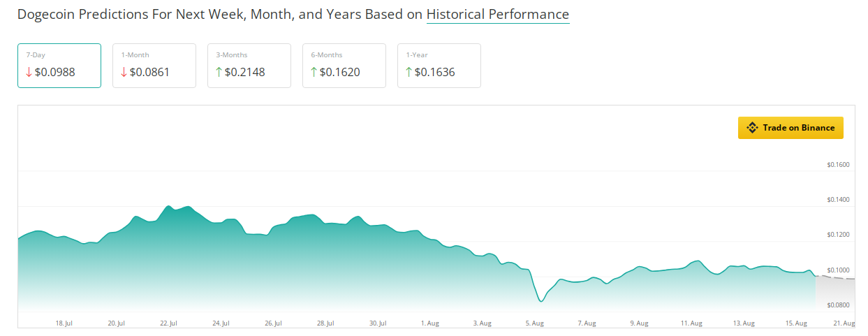View the 1-Year prediction tab
Screen dimensions: 868x336
coord(439,66)
